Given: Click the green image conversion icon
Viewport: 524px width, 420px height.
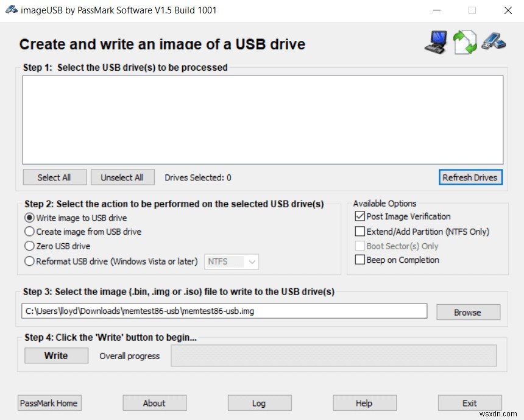Looking at the screenshot, I should pos(464,41).
